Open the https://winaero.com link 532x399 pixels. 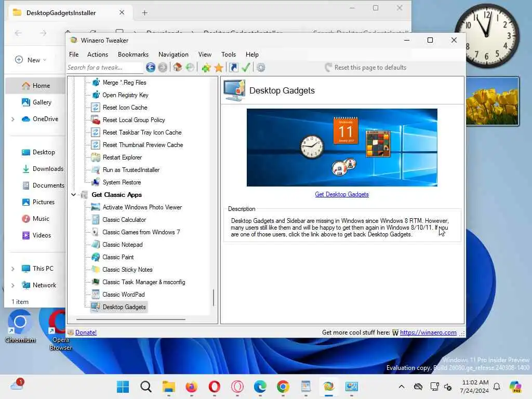coord(428,332)
